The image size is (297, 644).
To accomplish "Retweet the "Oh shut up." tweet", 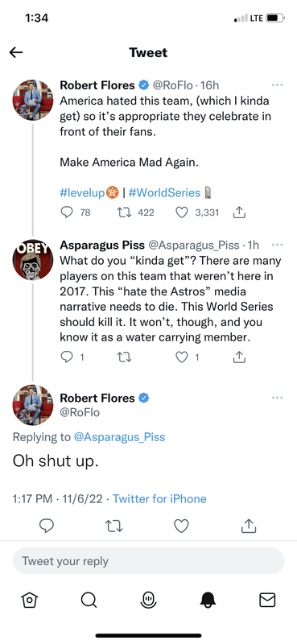I will [114, 526].
